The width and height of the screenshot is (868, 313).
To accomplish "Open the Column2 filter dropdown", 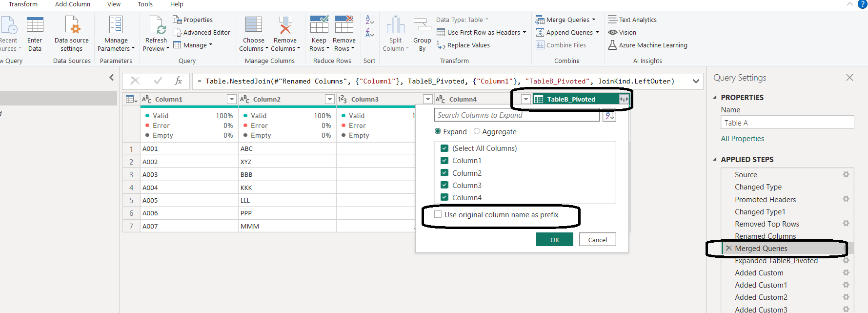I will [x=330, y=99].
